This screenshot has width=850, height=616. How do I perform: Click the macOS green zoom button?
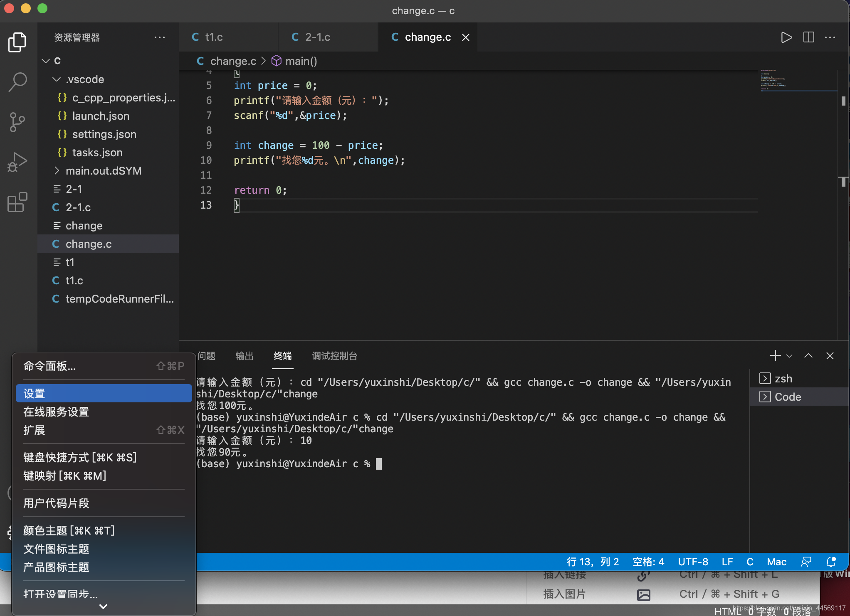point(42,8)
